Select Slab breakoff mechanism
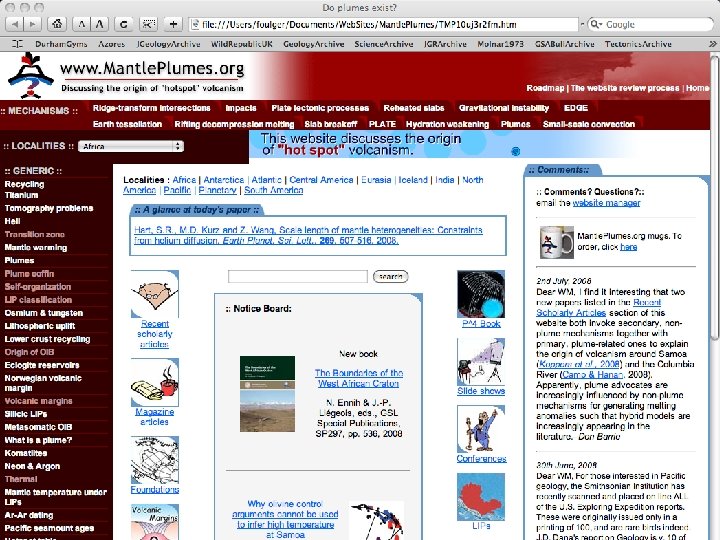The height and width of the screenshot is (540, 720). 331,124
